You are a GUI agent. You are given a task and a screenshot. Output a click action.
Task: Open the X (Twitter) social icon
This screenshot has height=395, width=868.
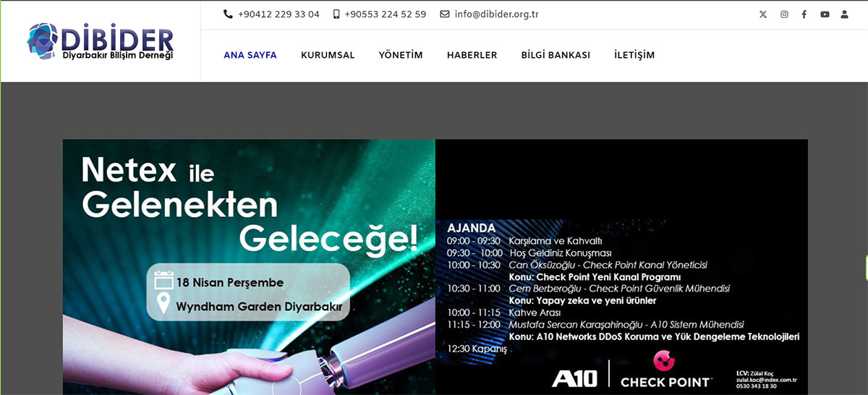[x=763, y=14]
